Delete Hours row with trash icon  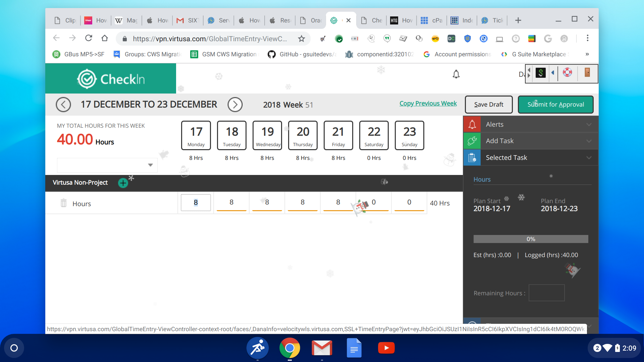63,203
